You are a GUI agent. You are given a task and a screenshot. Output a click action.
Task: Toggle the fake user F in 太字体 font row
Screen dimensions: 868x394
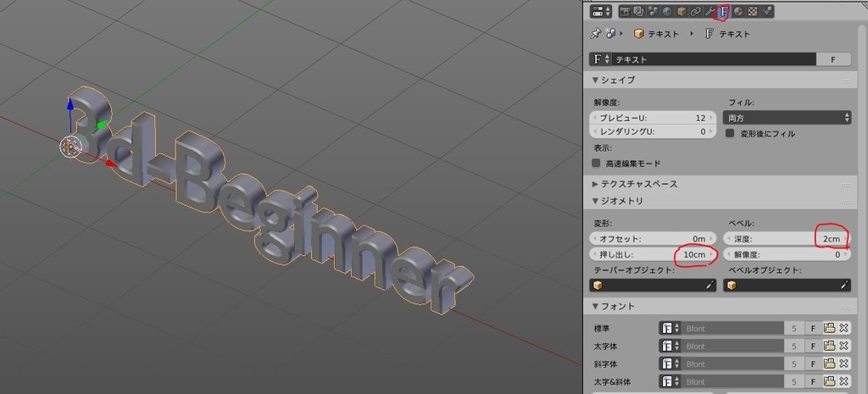coord(813,347)
